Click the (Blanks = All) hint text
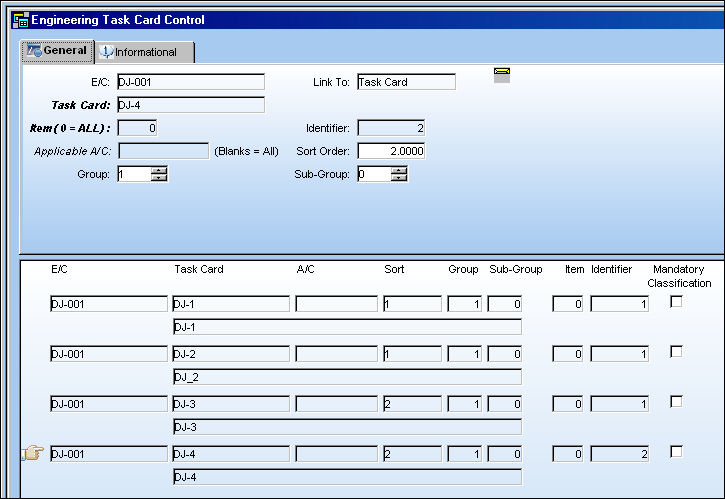This screenshot has width=725, height=499. point(246,151)
